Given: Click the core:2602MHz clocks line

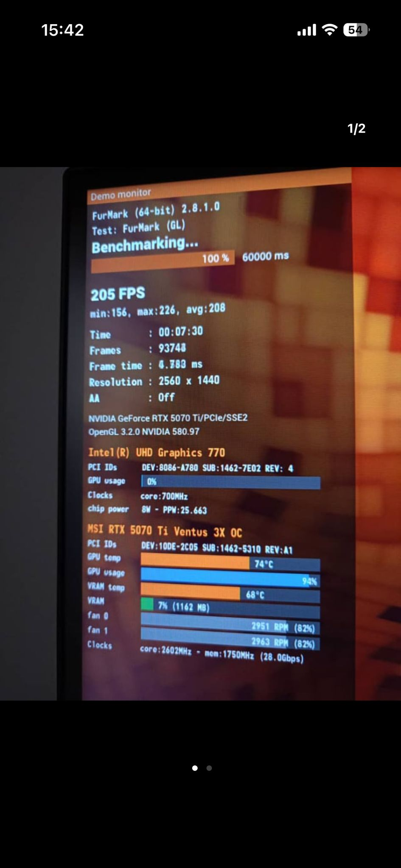Looking at the screenshot, I should pyautogui.click(x=222, y=654).
